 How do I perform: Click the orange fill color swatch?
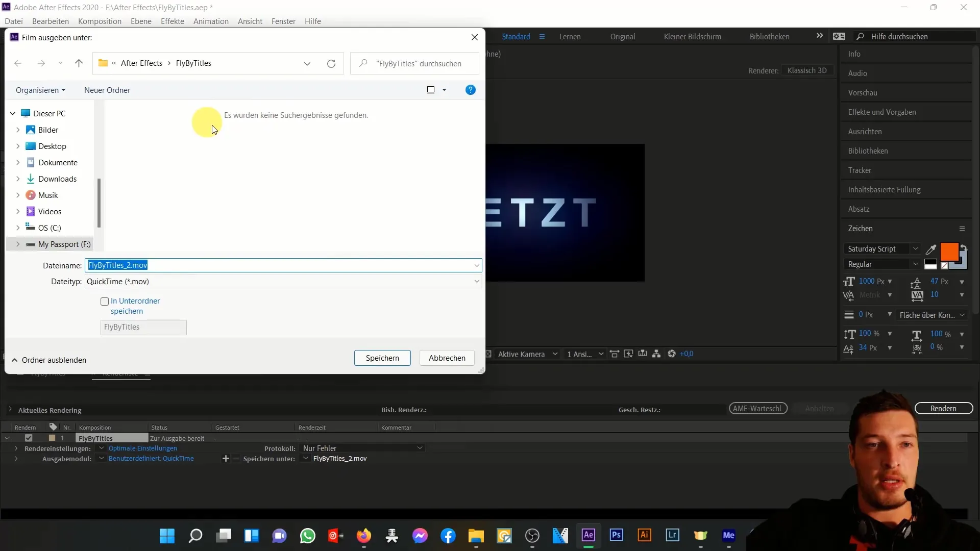(x=949, y=252)
